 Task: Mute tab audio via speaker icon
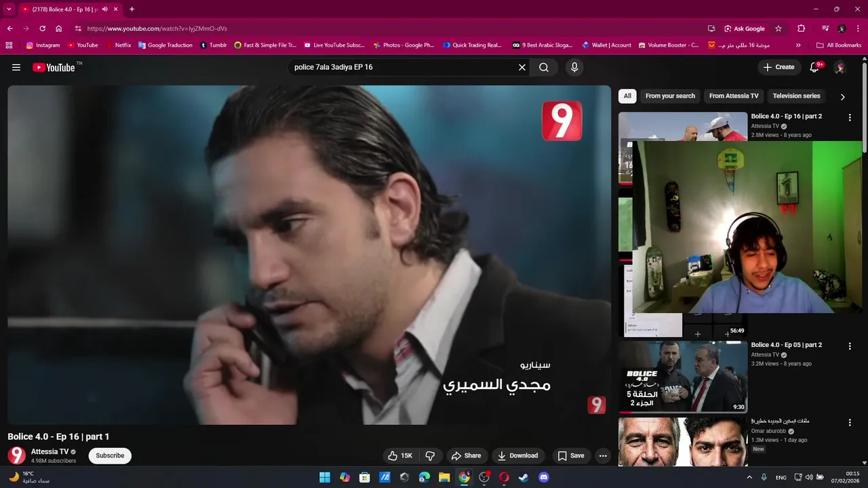[x=104, y=9]
